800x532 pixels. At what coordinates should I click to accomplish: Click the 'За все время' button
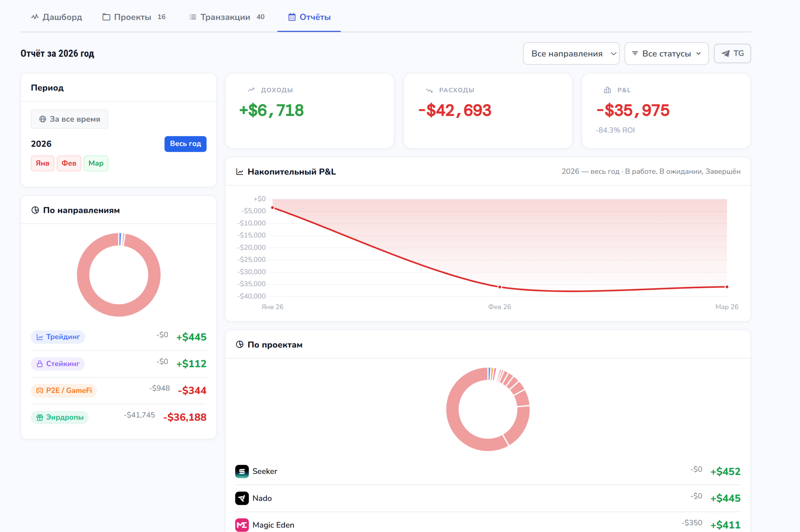click(70, 119)
